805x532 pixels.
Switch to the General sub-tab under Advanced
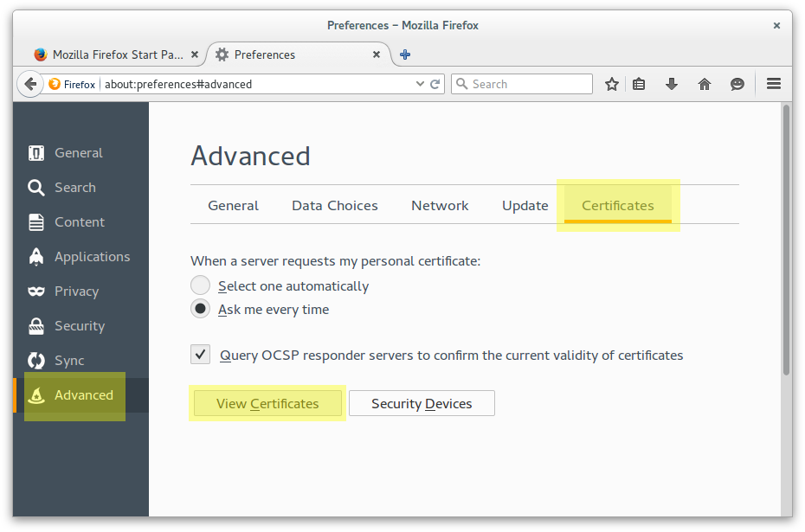pos(233,206)
